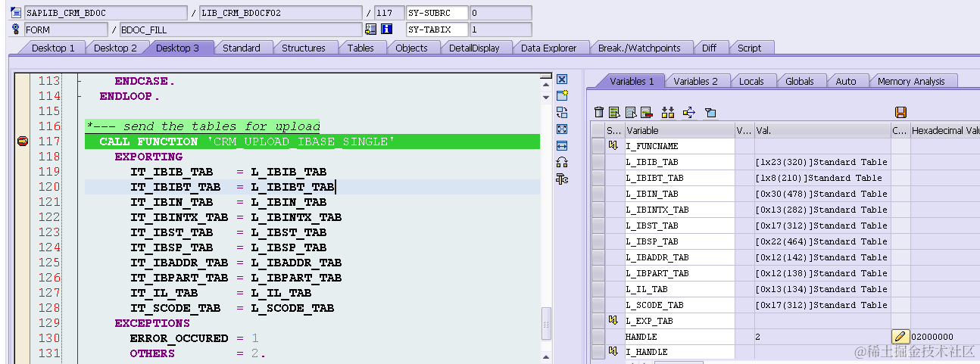
Task: Click the value [1x23(320)]Standard Table
Action: (822, 162)
